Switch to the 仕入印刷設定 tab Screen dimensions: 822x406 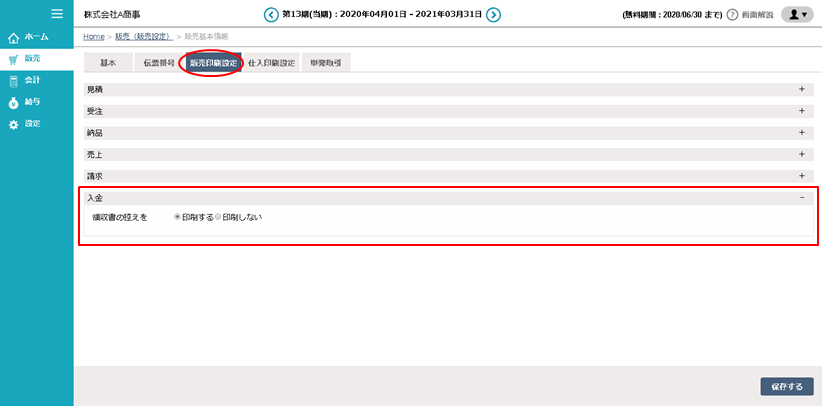point(271,63)
